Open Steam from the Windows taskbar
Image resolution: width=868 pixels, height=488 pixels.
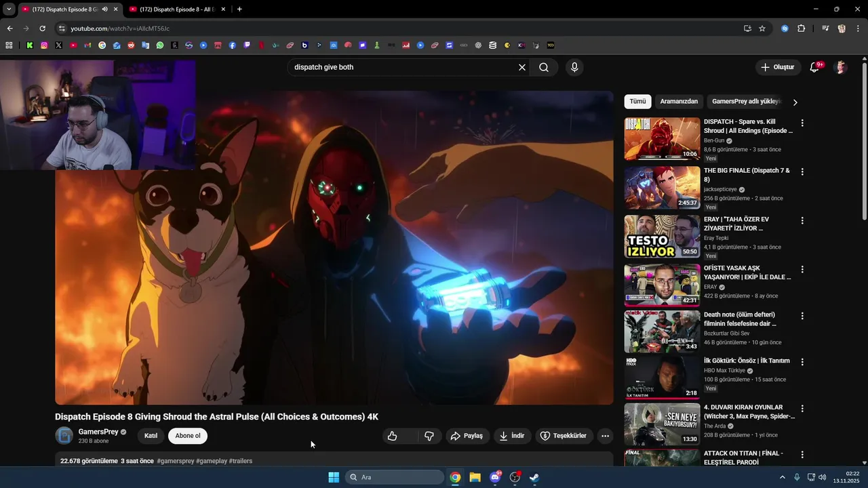[534, 477]
